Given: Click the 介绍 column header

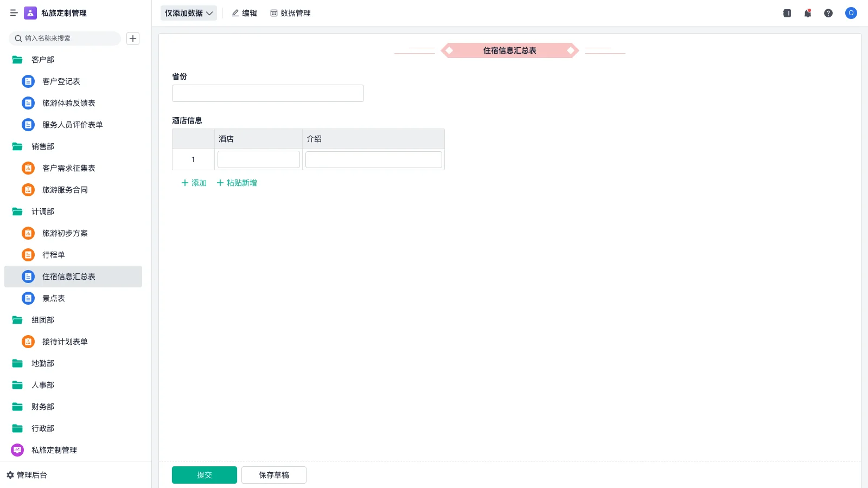Looking at the screenshot, I should pos(373,139).
